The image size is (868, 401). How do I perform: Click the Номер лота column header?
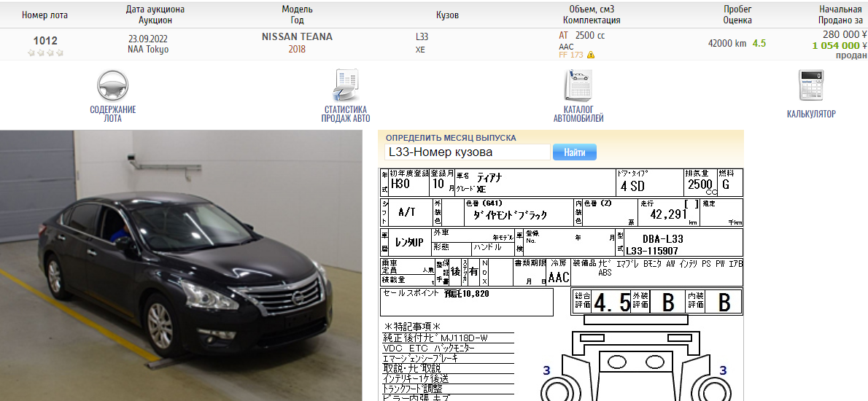click(44, 15)
